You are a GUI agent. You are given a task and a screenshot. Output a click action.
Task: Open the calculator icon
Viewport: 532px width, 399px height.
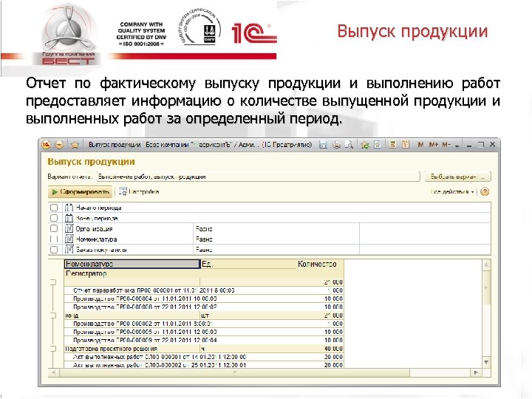click(x=392, y=145)
